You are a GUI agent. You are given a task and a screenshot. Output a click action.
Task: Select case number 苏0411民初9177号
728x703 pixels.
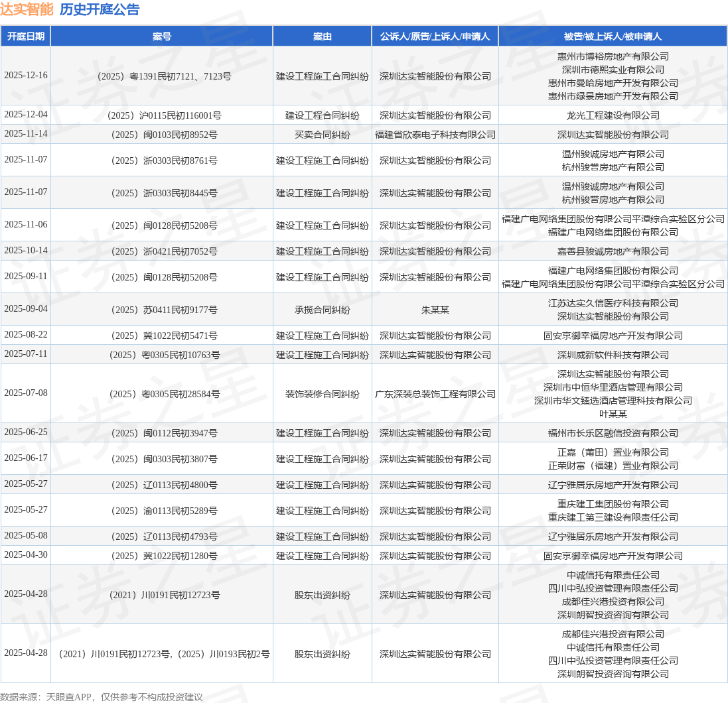[x=164, y=310]
